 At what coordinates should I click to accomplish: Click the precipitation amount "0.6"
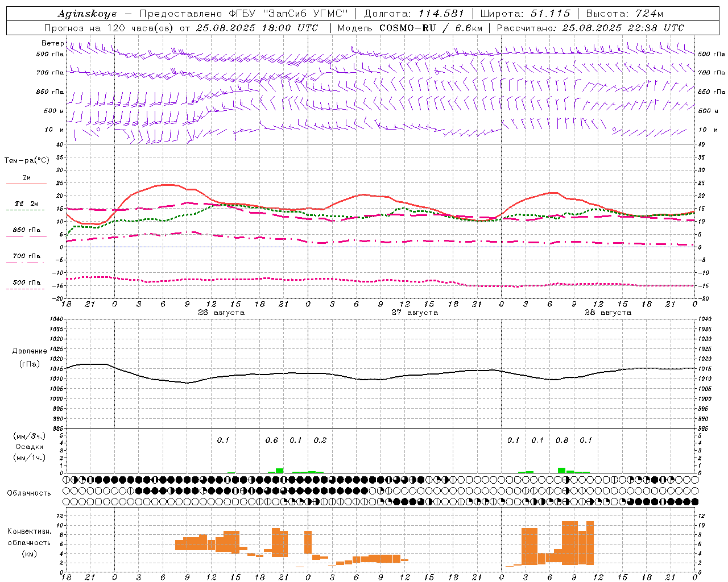(272, 440)
